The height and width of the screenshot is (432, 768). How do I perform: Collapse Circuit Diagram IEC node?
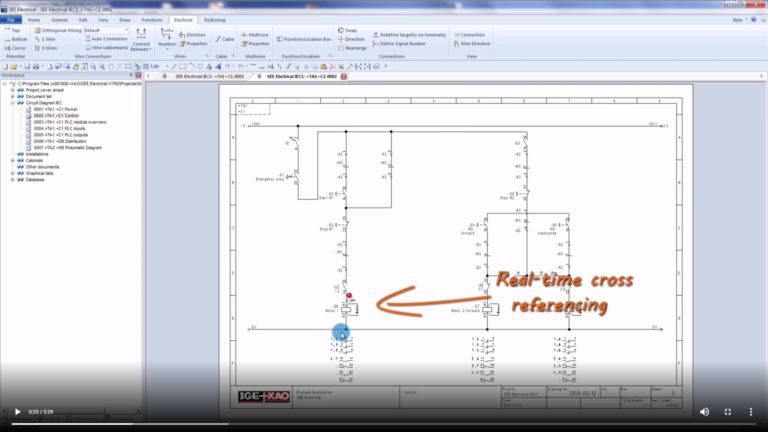click(13, 103)
